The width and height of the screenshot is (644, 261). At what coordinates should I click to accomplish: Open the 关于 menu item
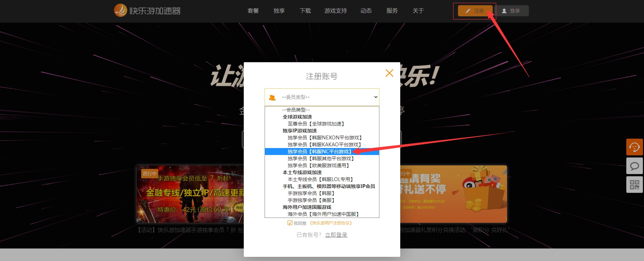click(x=418, y=11)
